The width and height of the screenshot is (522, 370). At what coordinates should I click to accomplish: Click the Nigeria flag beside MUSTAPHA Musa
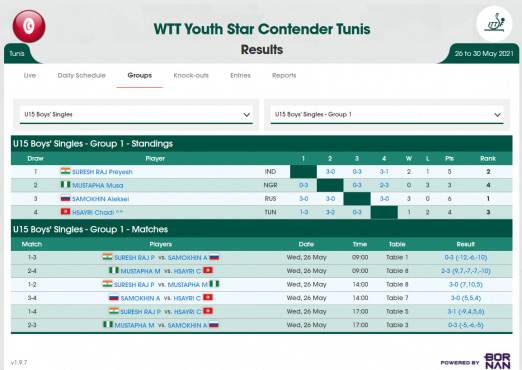pos(65,185)
